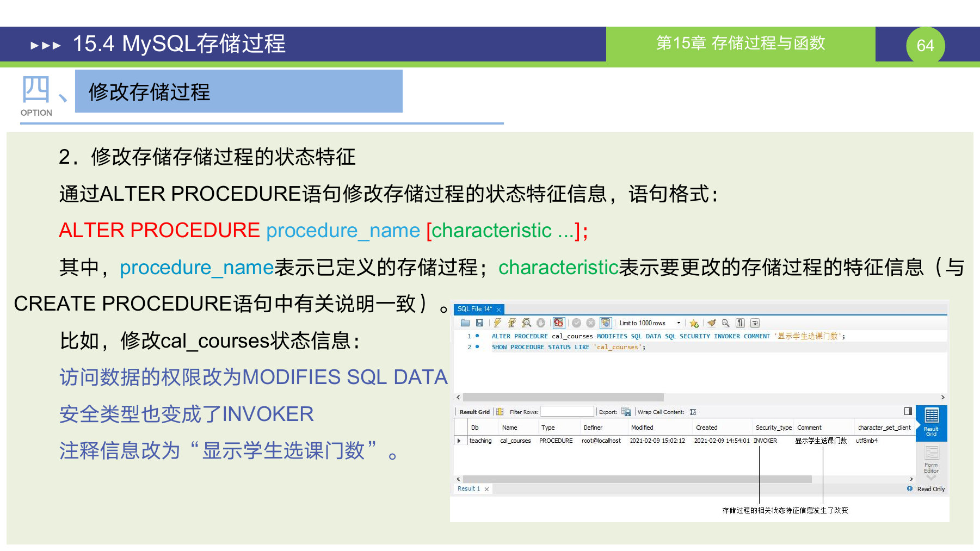
Task: Select the '2021-02-09 14:54:01' Created cell
Action: pos(722,441)
